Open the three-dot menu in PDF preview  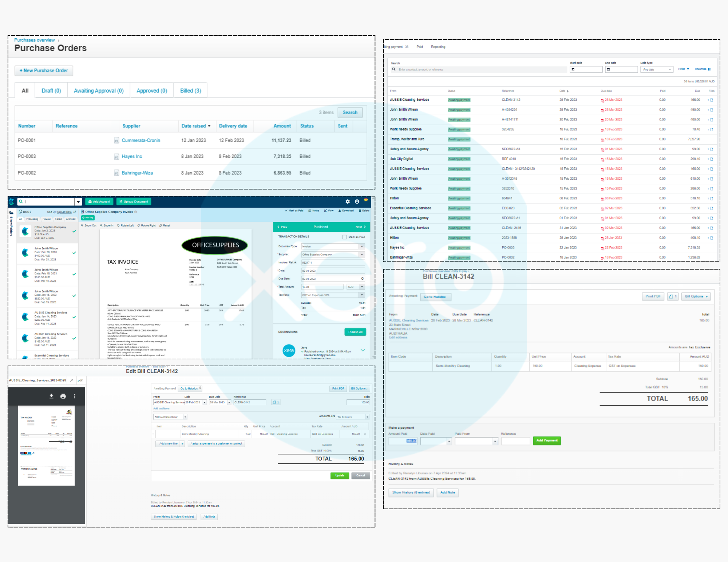click(x=75, y=396)
